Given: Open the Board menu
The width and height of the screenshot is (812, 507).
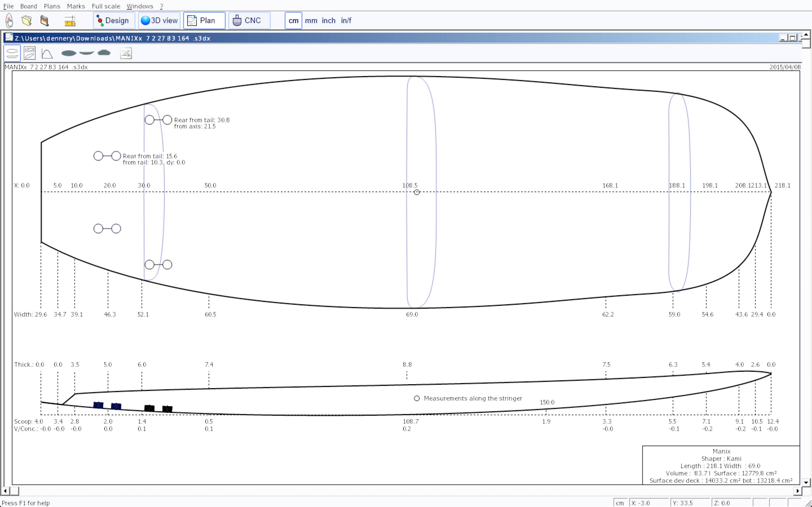Looking at the screenshot, I should 28,6.
